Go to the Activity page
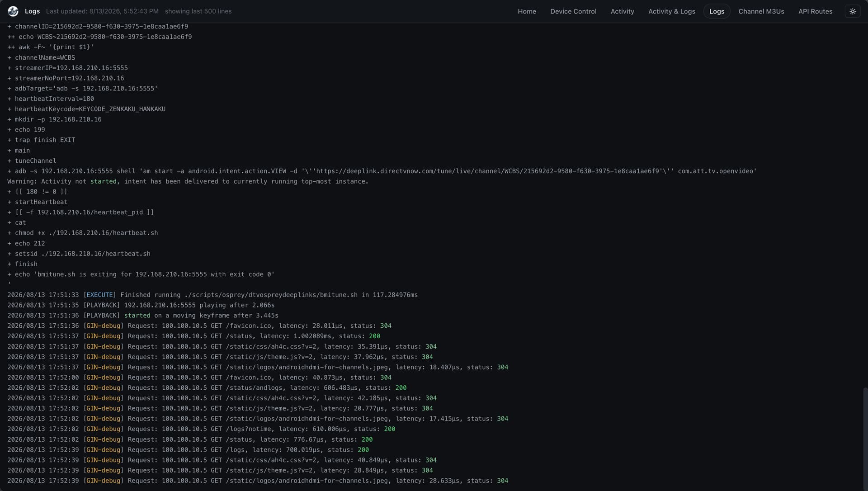Viewport: 868px width, 491px height. coord(622,11)
